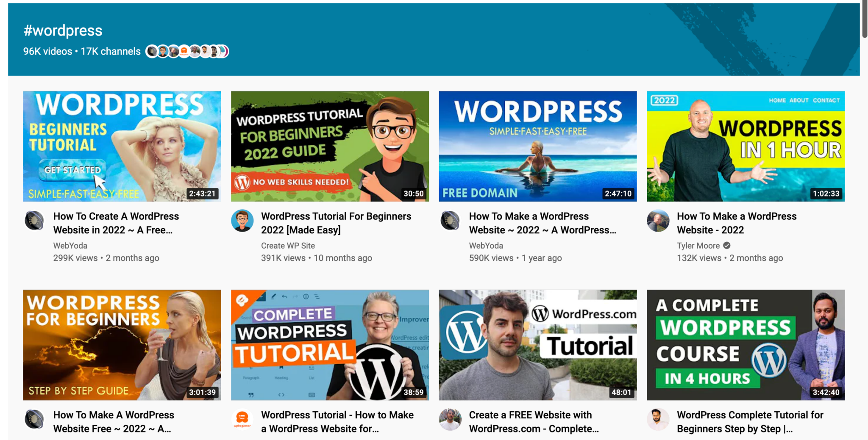Visit the Create WP Site channel name

click(x=288, y=246)
